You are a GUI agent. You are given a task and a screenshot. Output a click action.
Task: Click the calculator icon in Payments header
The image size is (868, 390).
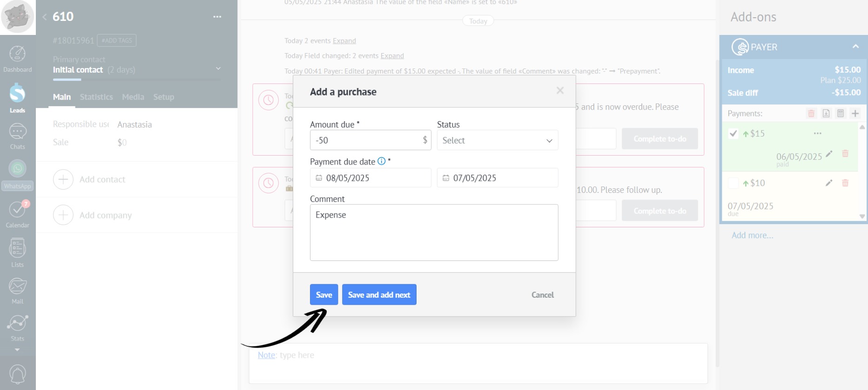coord(841,113)
